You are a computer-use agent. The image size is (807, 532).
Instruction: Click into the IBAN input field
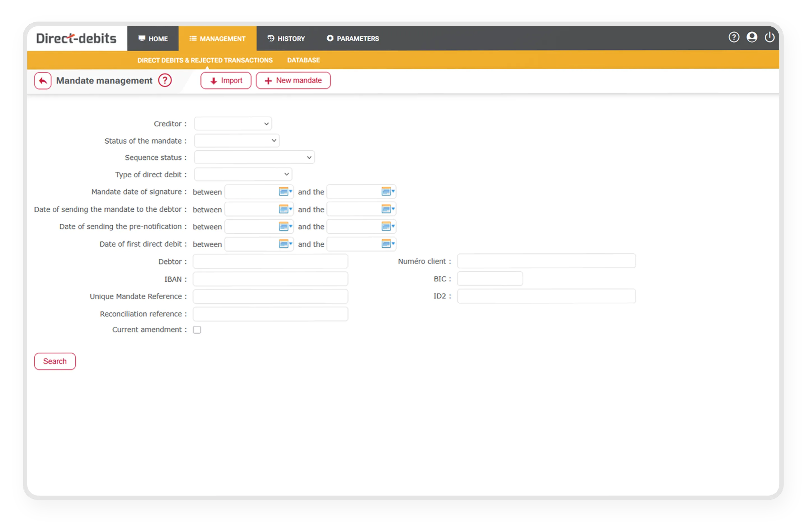coord(270,279)
